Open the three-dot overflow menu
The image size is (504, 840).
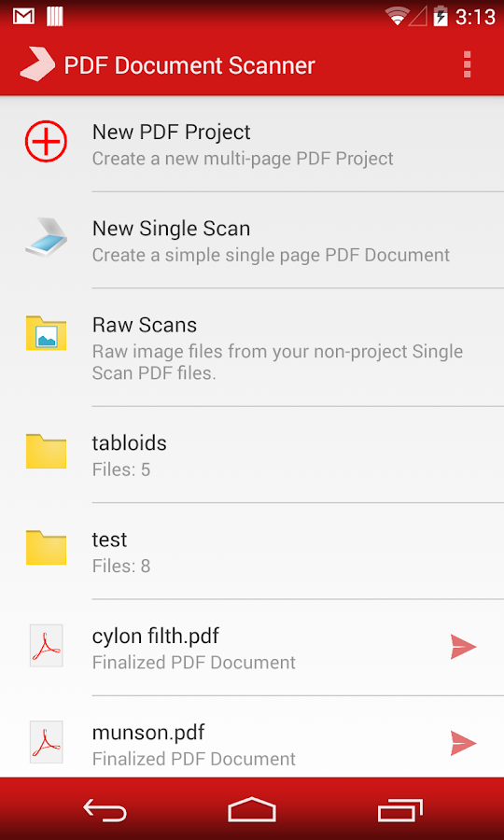pos(467,64)
